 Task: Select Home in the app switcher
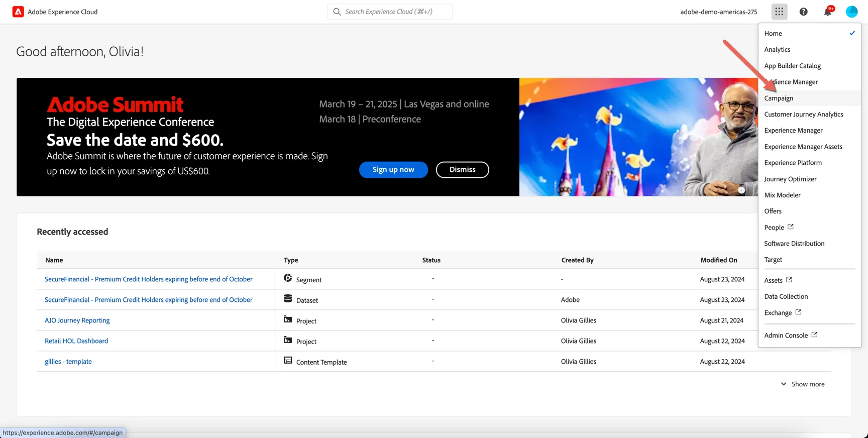(x=810, y=33)
